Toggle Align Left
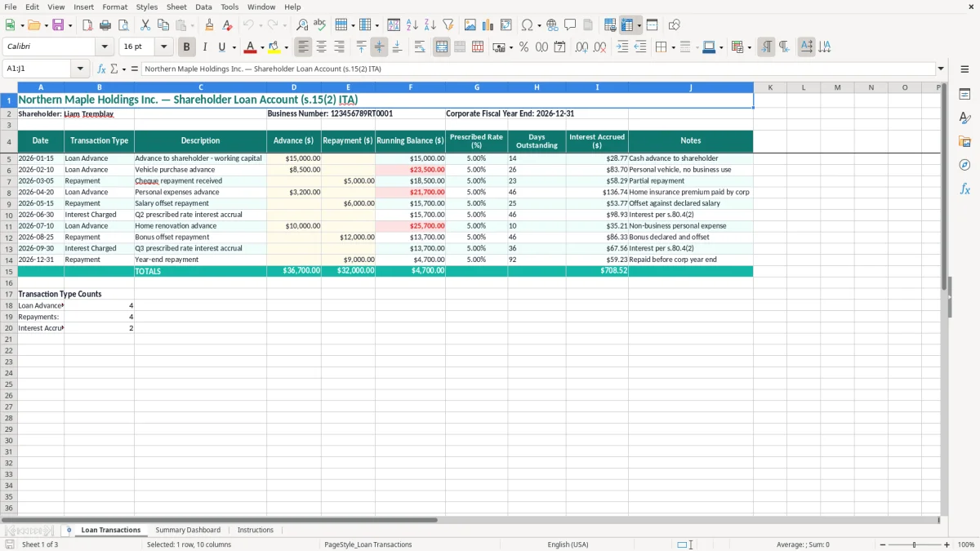This screenshot has height=551, width=980. [x=304, y=47]
